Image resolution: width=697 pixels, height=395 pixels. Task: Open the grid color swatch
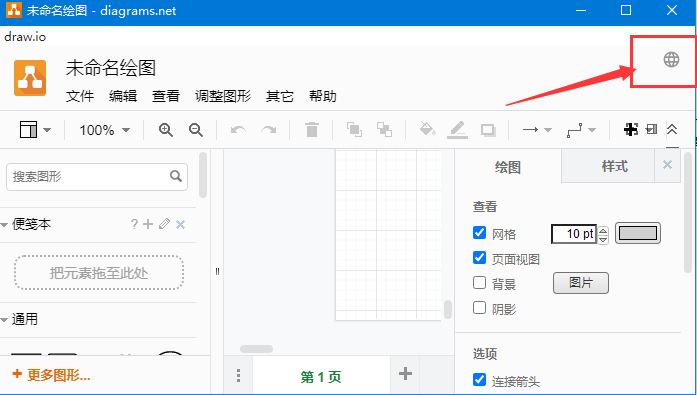click(638, 233)
